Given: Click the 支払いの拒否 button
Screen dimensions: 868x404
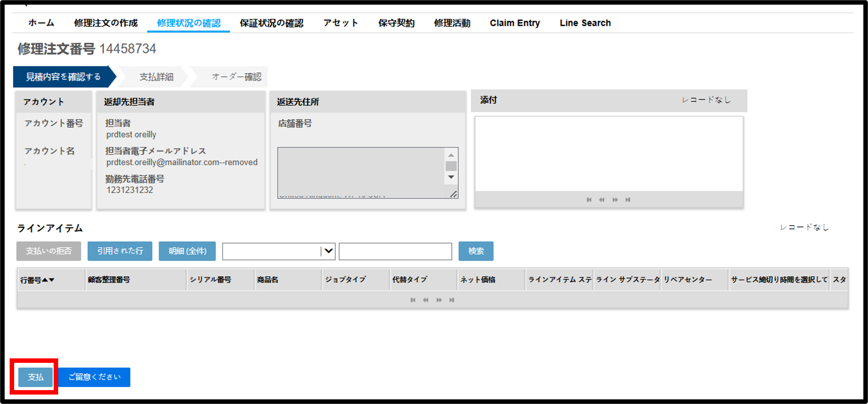Looking at the screenshot, I should (x=49, y=251).
